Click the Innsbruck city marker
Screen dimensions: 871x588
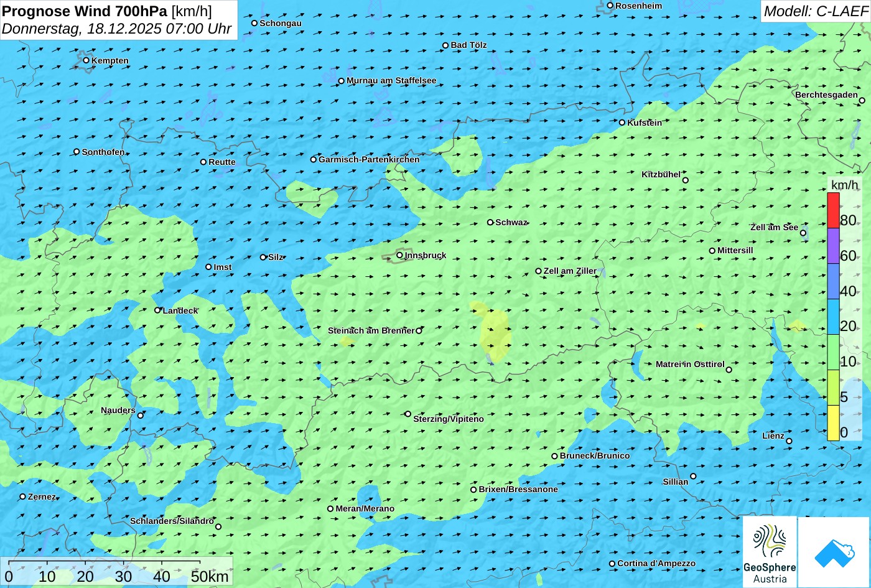pos(399,254)
